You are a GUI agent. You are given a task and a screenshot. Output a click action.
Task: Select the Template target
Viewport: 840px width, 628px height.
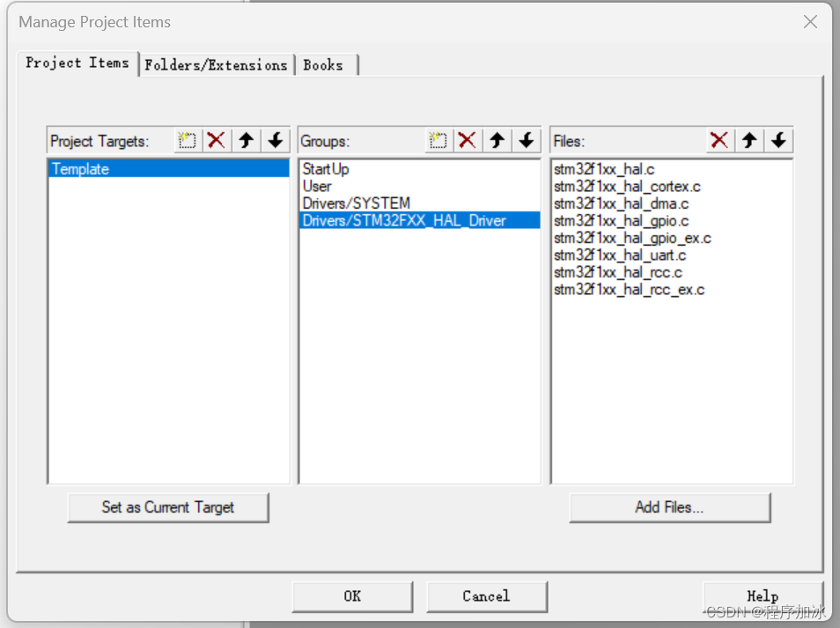(169, 169)
